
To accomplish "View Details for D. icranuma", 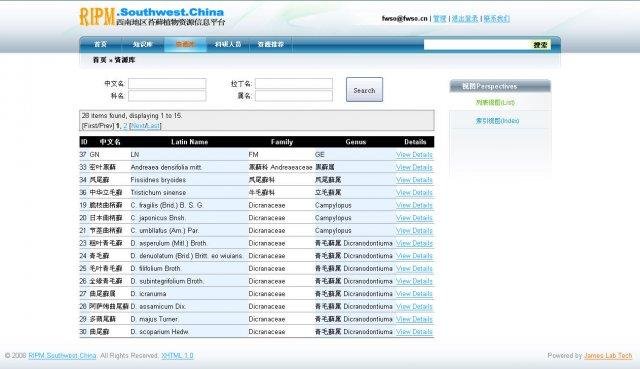I will [x=414, y=294].
